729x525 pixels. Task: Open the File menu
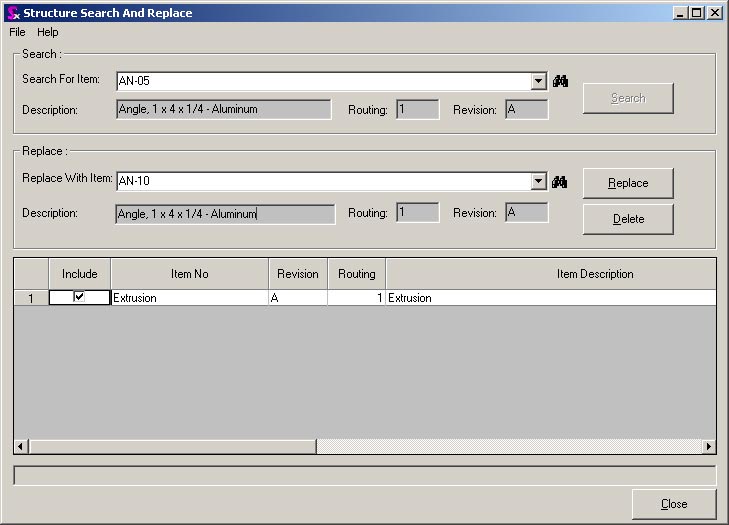pos(17,32)
